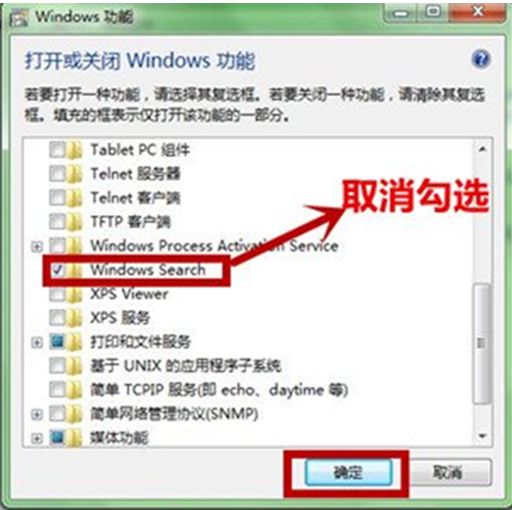Toggle the 基于 UNIX 的应用程序子系统 checkbox
The width and height of the screenshot is (512, 510).
[x=57, y=366]
